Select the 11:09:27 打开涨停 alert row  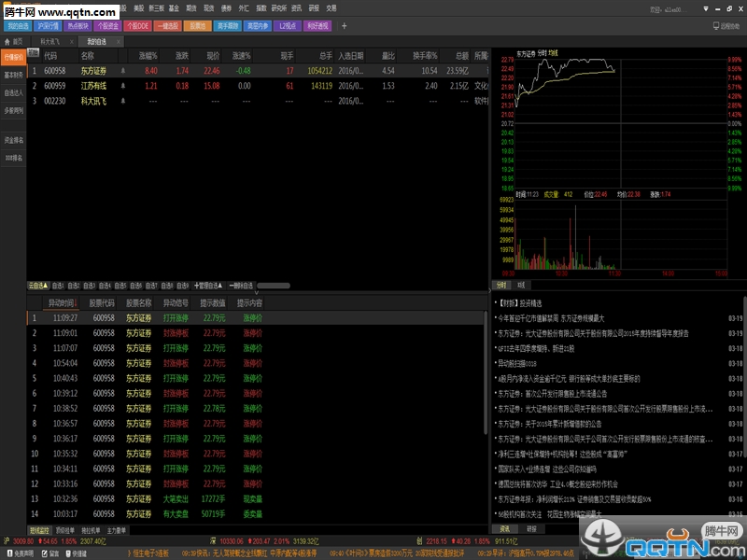pos(255,318)
